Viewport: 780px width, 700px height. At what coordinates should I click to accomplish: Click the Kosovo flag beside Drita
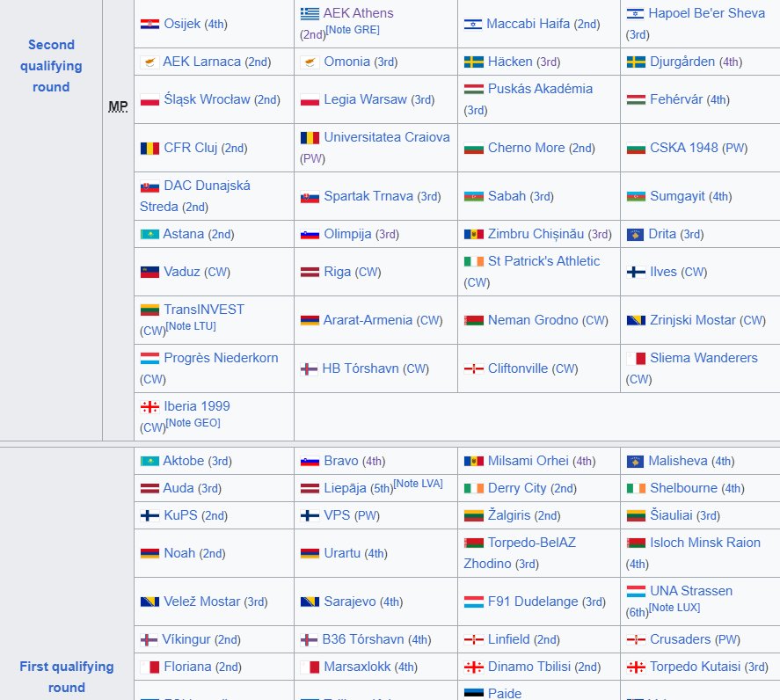635,235
